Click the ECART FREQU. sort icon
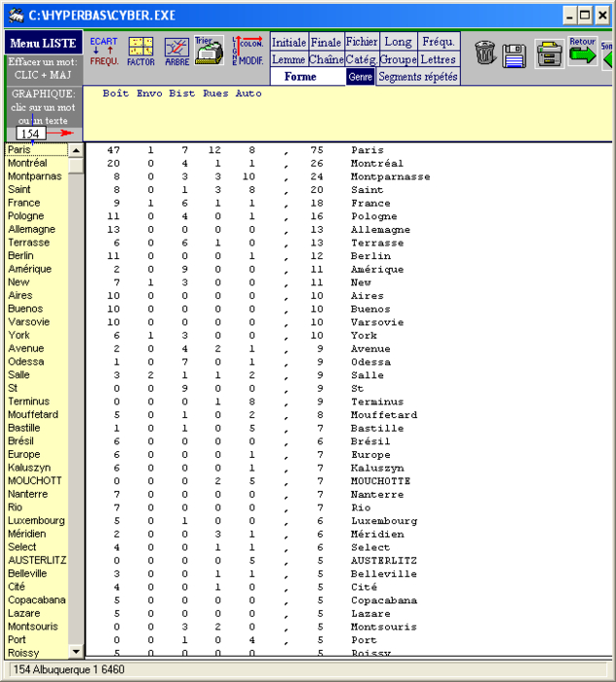This screenshot has height=682, width=616. point(103,52)
